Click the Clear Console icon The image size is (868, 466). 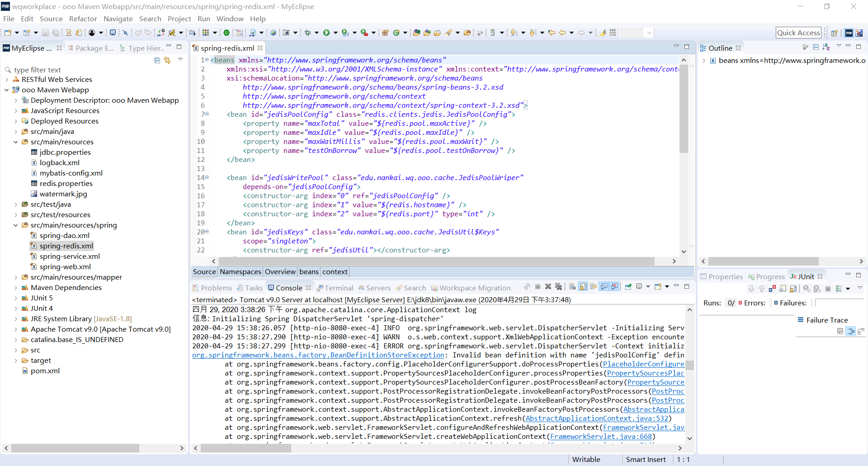(x=572, y=286)
